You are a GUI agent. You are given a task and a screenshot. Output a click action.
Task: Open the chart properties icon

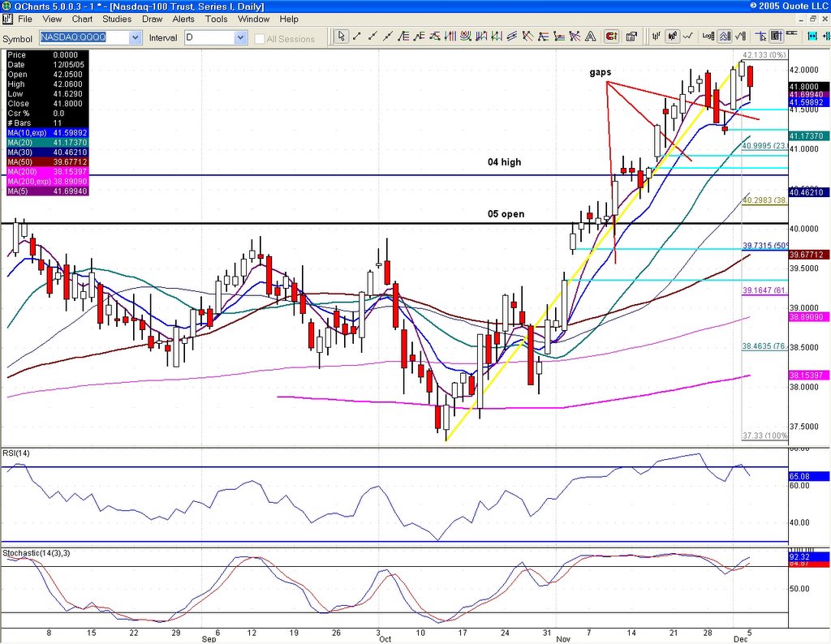coord(631,36)
